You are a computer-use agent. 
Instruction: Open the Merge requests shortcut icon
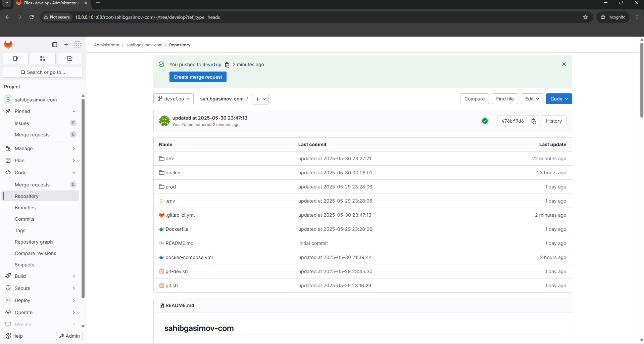[x=43, y=58]
